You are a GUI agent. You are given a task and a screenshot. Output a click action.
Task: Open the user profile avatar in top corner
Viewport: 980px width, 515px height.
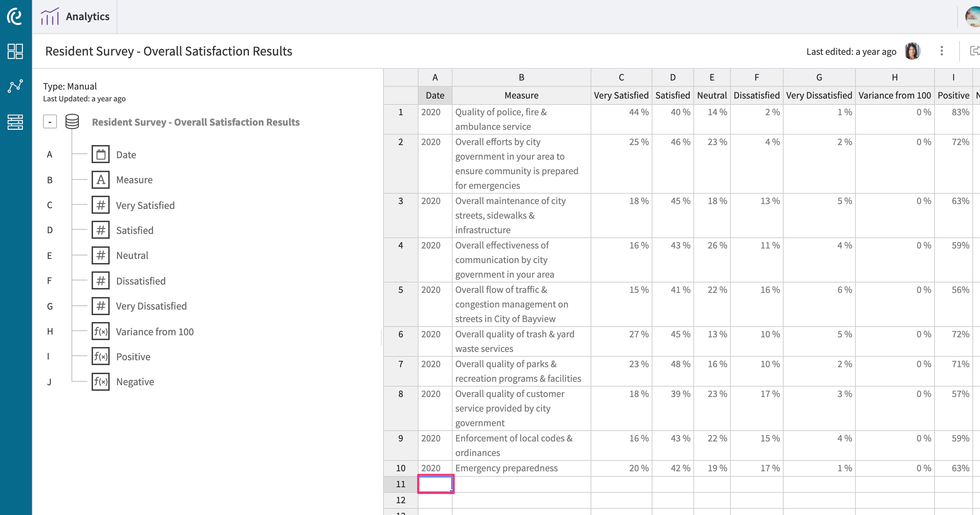(x=973, y=16)
